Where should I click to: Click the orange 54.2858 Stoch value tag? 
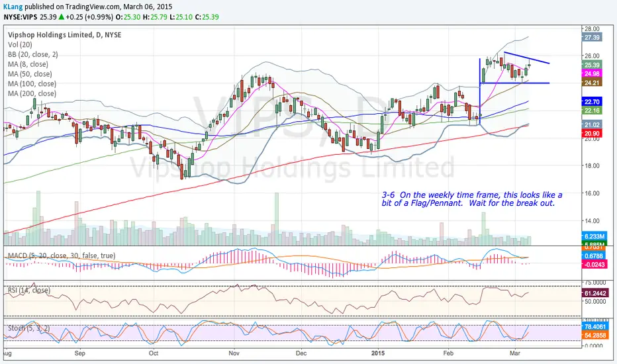[595, 336]
